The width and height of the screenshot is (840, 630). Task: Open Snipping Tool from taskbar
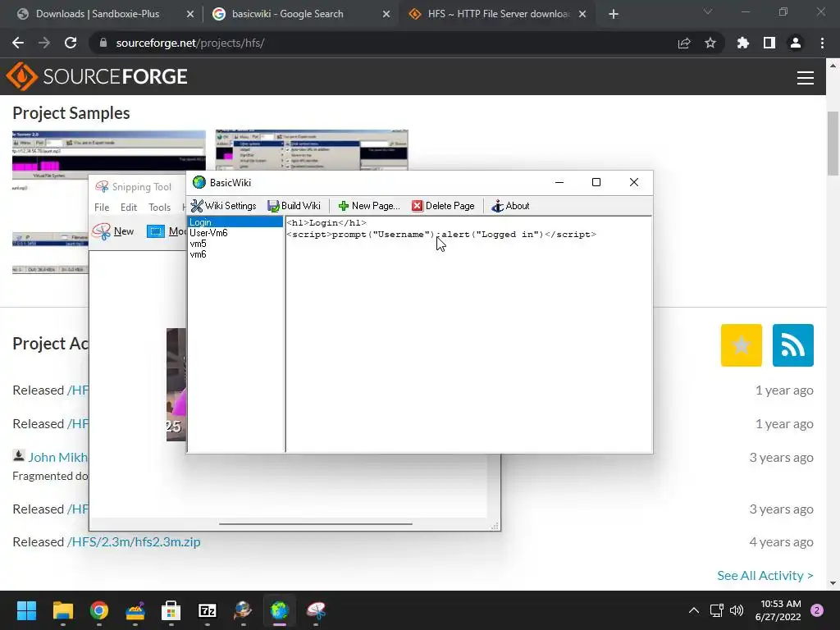click(316, 610)
